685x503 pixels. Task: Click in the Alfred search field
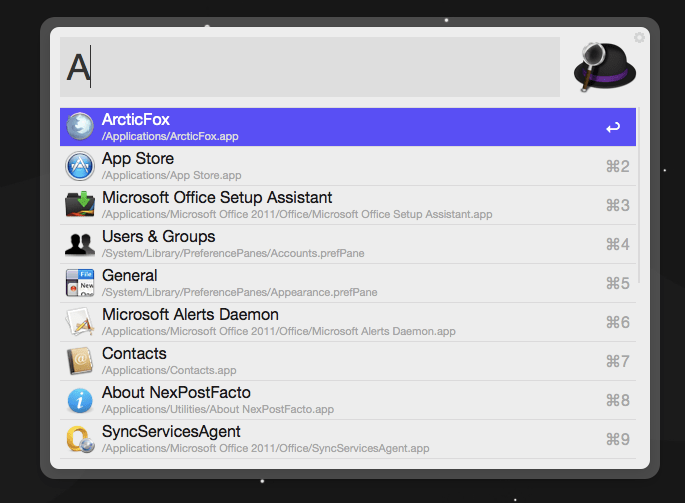tap(310, 67)
